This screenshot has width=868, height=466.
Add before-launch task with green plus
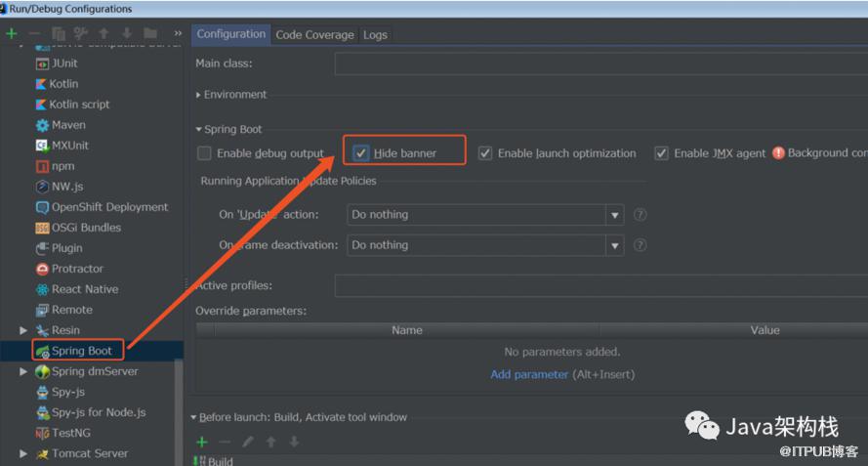coord(202,442)
